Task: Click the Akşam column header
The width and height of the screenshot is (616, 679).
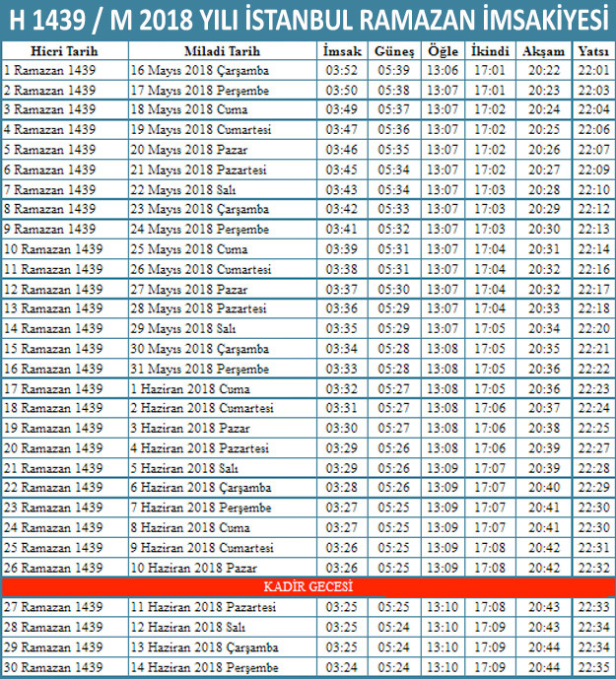Action: pyautogui.click(x=543, y=51)
